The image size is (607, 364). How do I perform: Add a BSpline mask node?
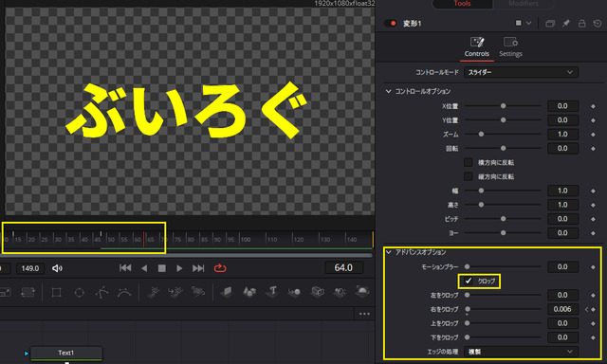[124, 293]
